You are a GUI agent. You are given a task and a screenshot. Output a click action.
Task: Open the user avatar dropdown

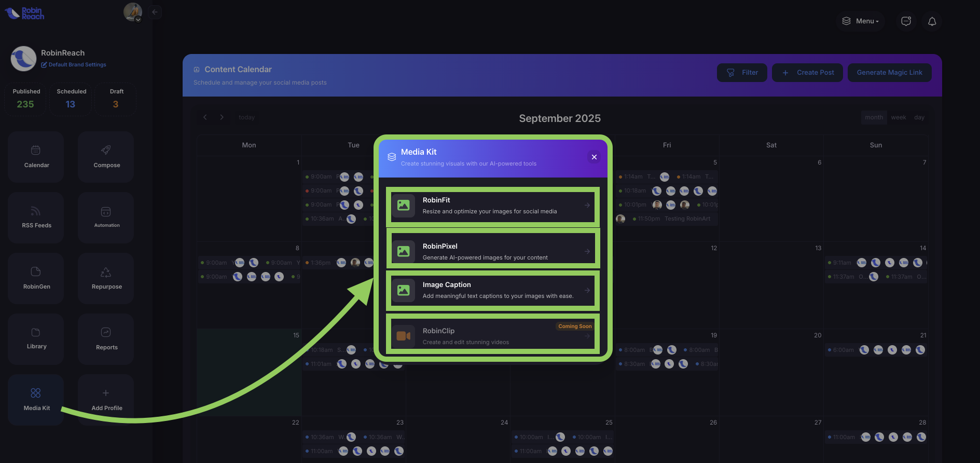tap(133, 12)
